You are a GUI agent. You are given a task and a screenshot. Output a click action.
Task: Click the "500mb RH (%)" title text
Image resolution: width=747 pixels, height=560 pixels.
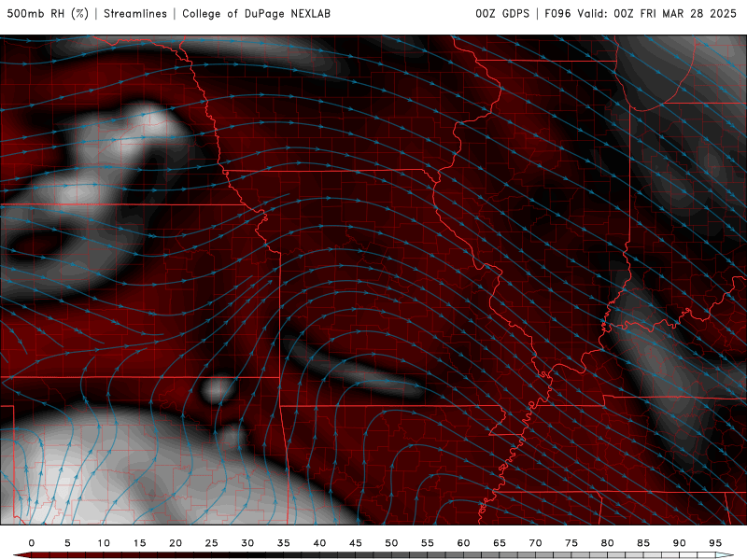point(48,14)
